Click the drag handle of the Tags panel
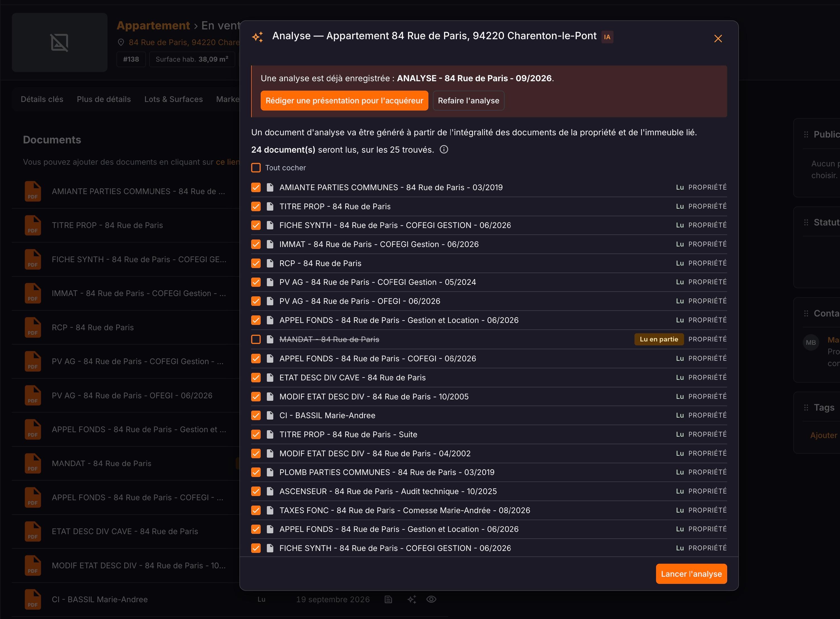Image resolution: width=840 pixels, height=619 pixels. coord(806,407)
